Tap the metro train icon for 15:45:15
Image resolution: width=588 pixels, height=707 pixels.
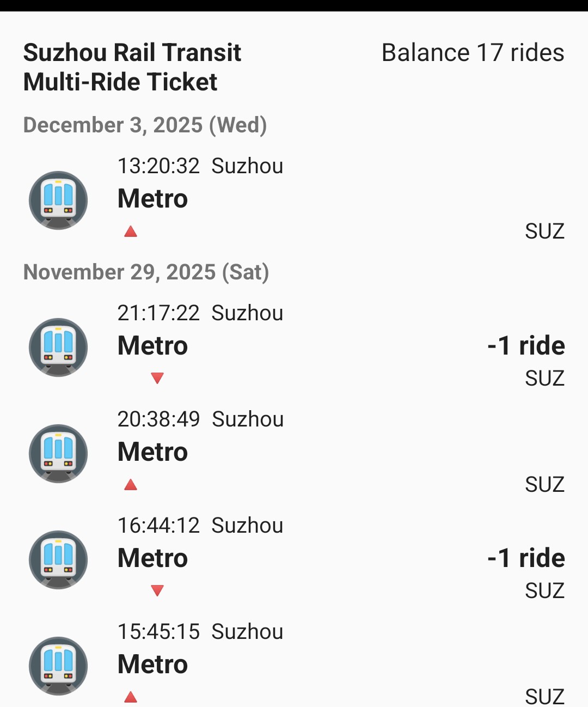58,666
